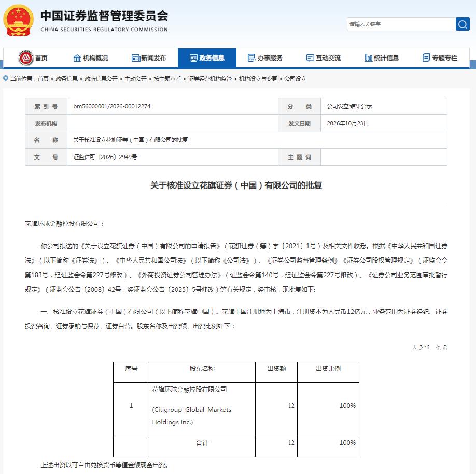476x474 pixels.
Task: Open the 互动交流 navigation tab
Action: [x=324, y=58]
